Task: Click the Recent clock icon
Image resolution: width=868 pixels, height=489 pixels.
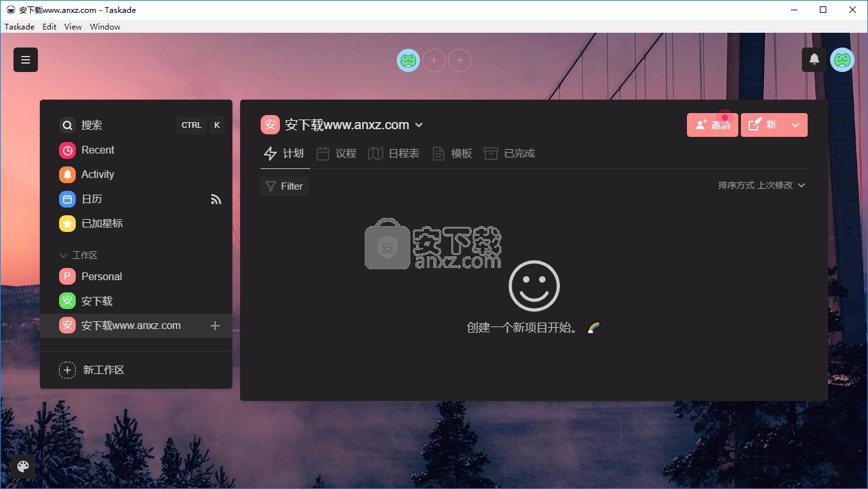Action: 67,150
